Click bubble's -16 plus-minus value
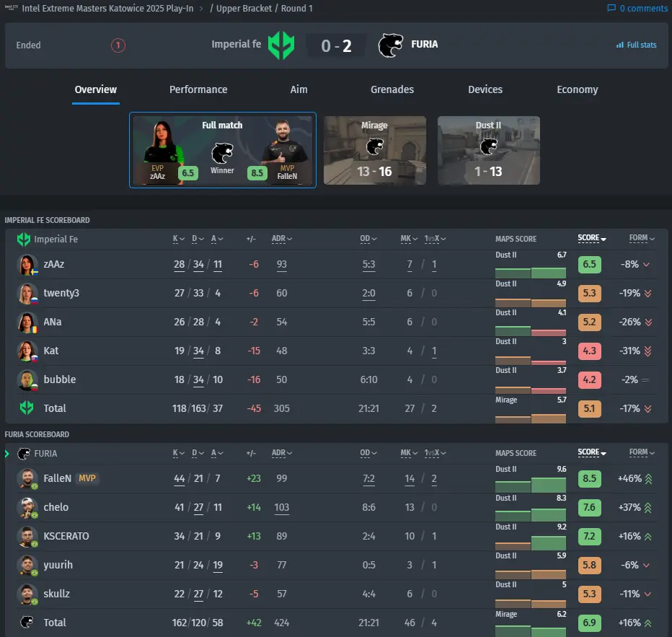The width and height of the screenshot is (672, 637). (x=254, y=379)
